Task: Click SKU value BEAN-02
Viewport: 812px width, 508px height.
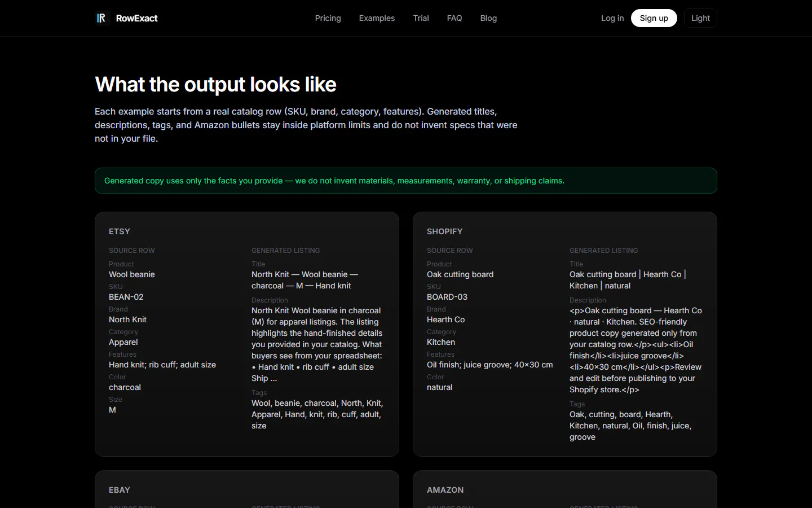Action: coord(126,297)
